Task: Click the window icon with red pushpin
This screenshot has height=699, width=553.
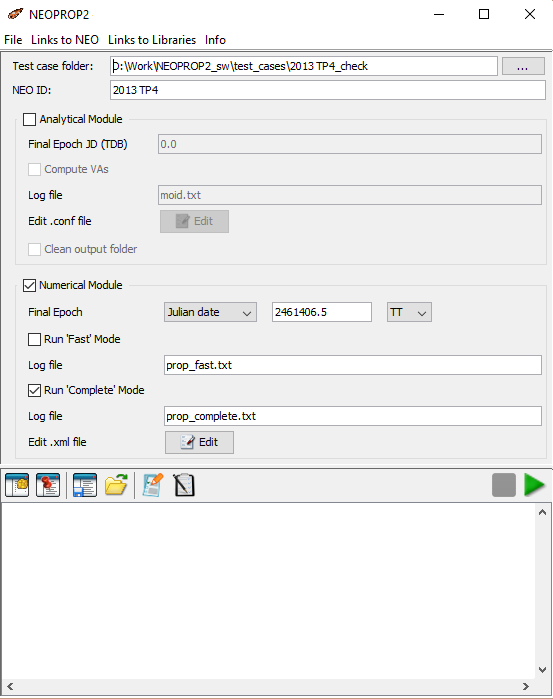Action: [48, 485]
